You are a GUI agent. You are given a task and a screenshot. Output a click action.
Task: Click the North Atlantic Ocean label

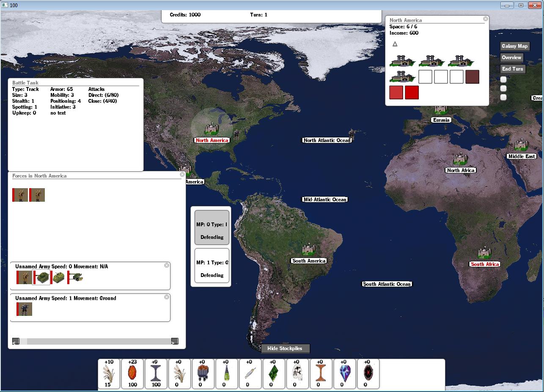click(x=327, y=140)
